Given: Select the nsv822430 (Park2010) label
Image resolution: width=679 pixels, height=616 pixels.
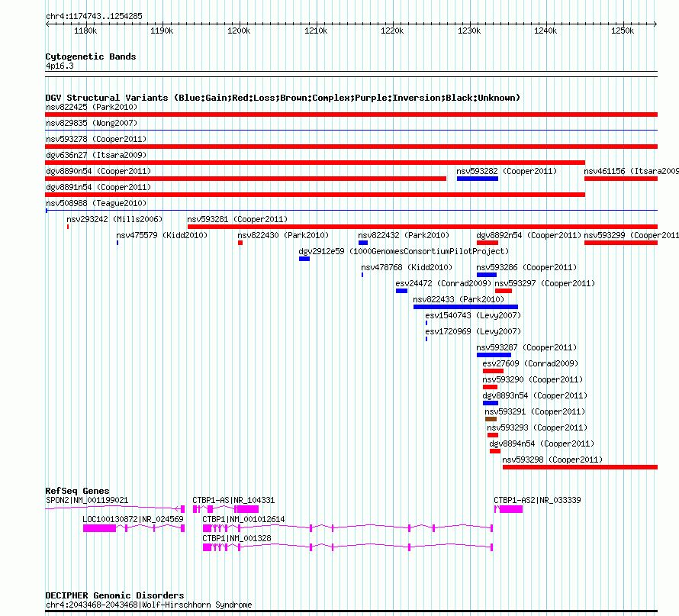Looking at the screenshot, I should pyautogui.click(x=283, y=235).
